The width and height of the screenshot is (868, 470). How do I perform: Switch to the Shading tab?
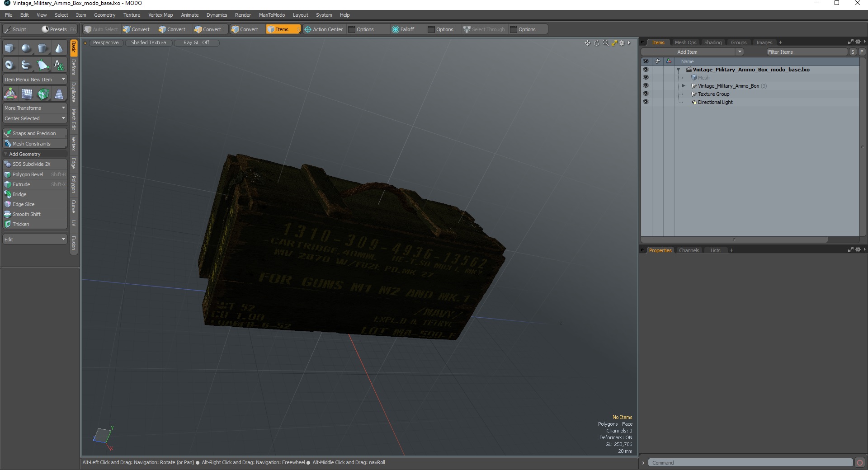(713, 42)
